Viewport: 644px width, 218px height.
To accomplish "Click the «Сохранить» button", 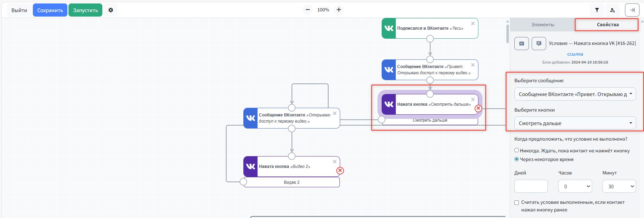I will (x=50, y=10).
